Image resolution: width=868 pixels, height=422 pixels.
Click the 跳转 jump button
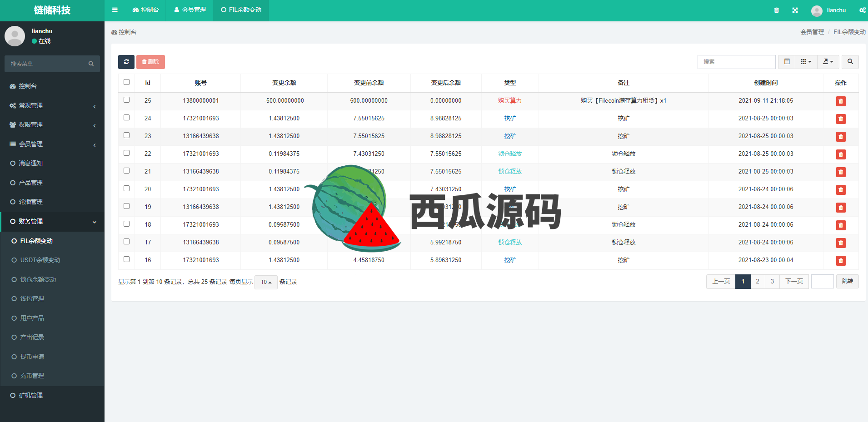(847, 282)
